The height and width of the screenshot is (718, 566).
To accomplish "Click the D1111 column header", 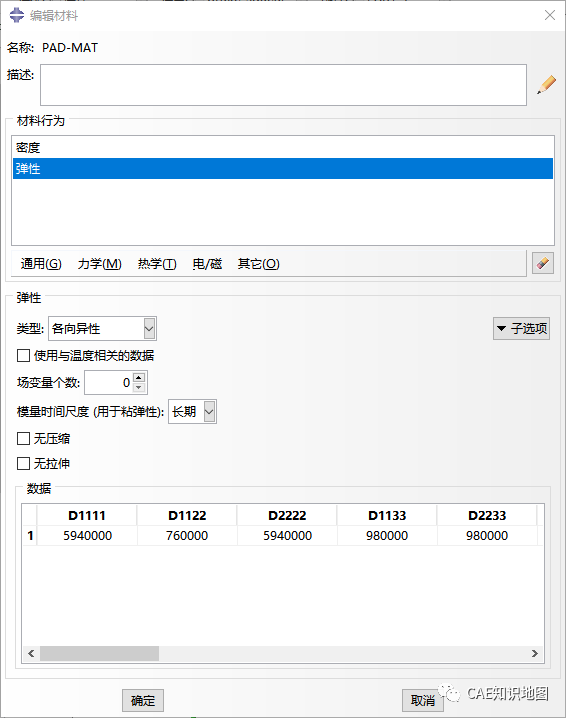I will 87,516.
